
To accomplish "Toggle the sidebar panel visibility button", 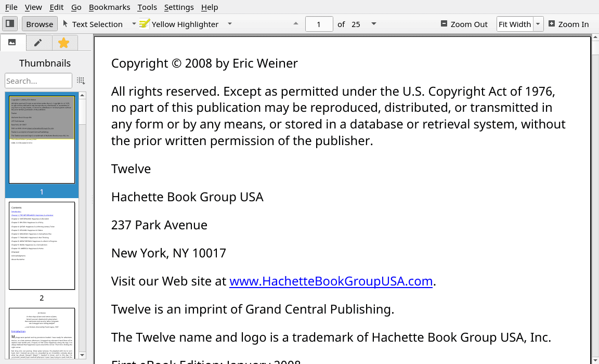I will tap(10, 24).
